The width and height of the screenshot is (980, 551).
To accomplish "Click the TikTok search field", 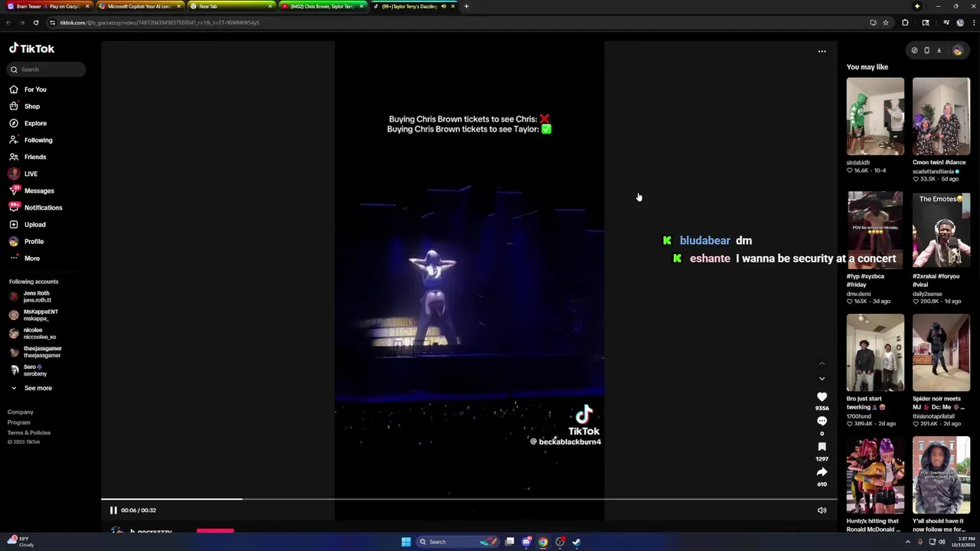I will 47,70.
